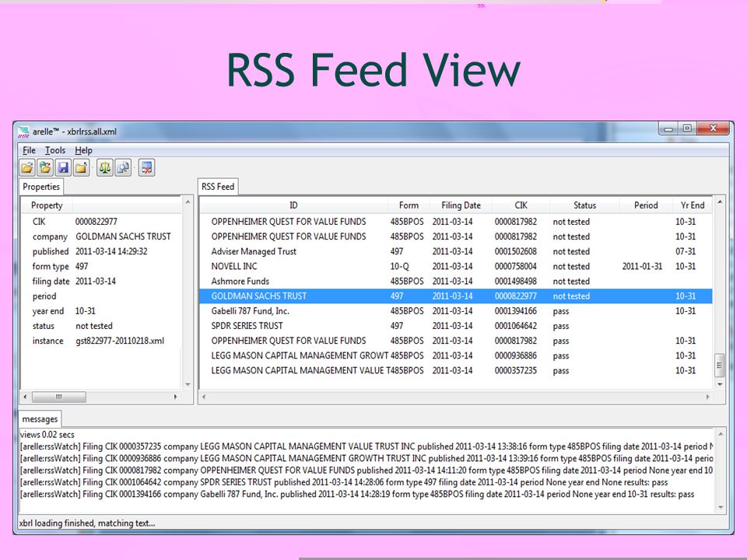Open the File menu
The height and width of the screenshot is (560, 747).
(x=29, y=150)
